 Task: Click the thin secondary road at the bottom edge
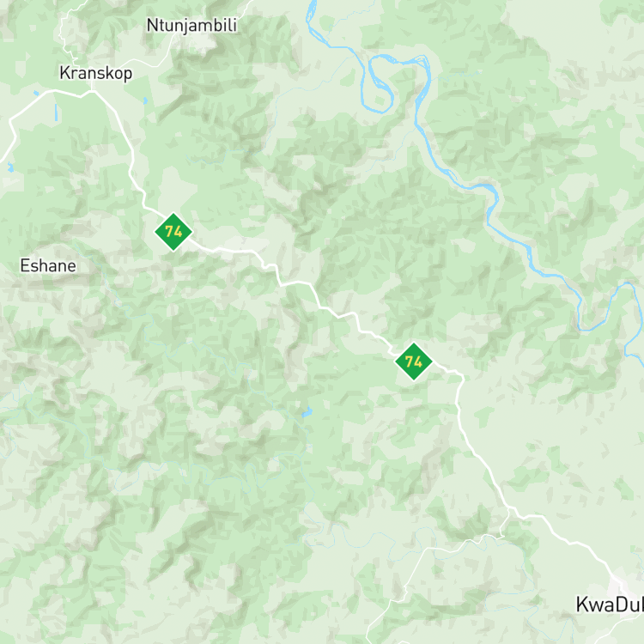pos(372,635)
